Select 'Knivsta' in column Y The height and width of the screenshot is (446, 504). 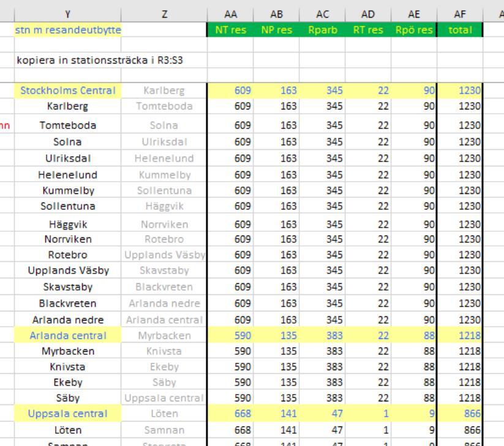[x=67, y=366]
